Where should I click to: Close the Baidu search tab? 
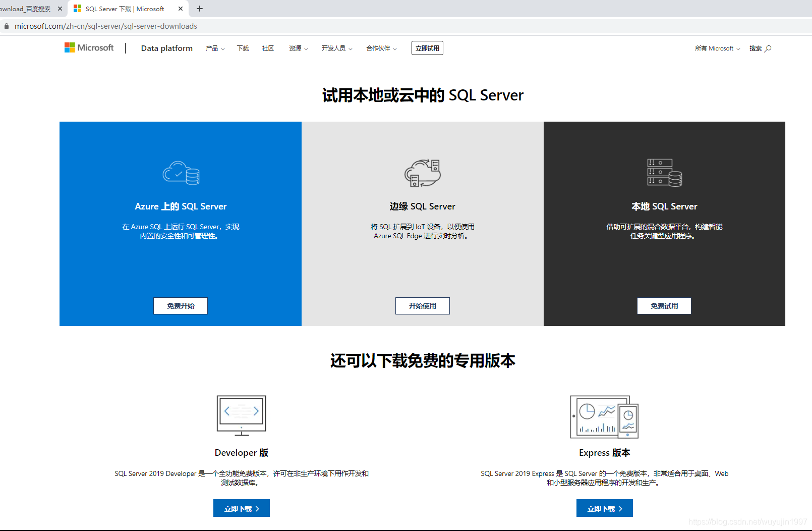pos(60,9)
